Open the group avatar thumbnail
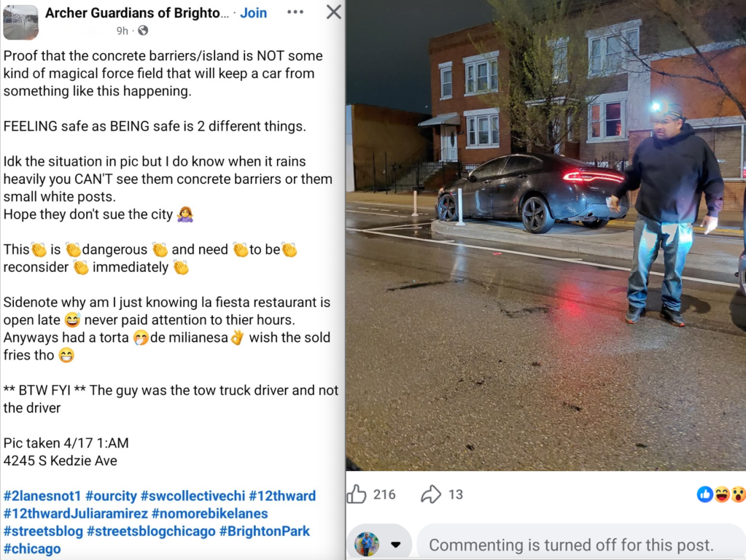 [20, 22]
